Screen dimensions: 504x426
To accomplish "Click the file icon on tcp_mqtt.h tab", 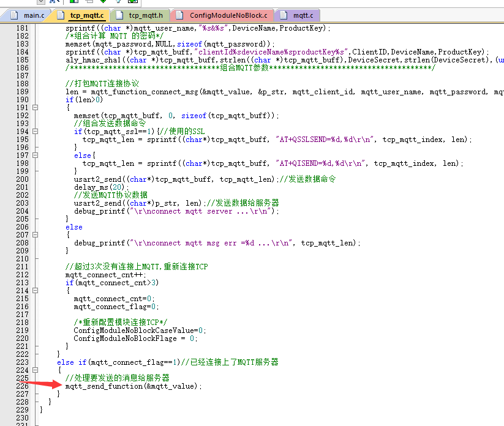I will click(119, 15).
